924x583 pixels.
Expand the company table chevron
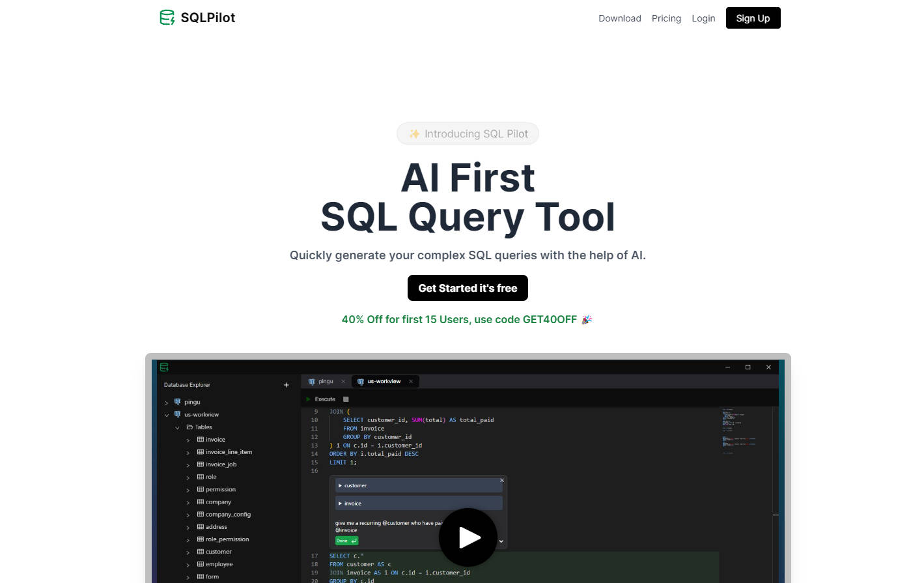coord(188,503)
